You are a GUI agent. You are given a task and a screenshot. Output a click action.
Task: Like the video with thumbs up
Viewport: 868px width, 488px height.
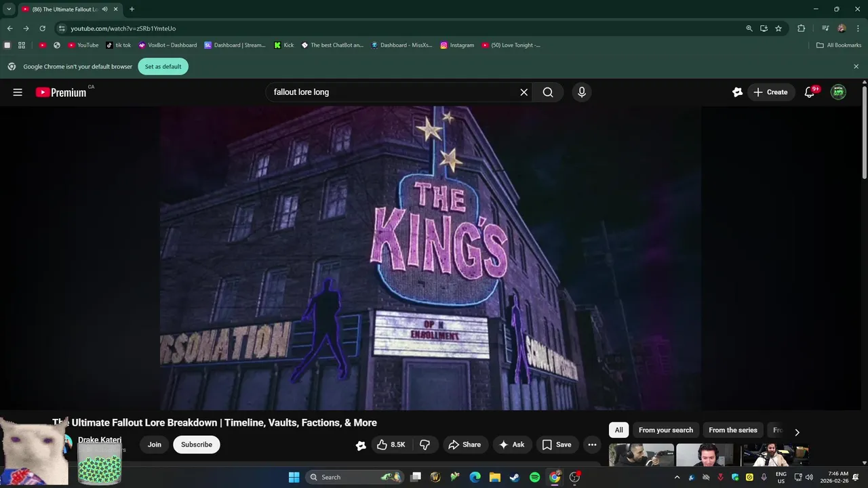click(390, 445)
